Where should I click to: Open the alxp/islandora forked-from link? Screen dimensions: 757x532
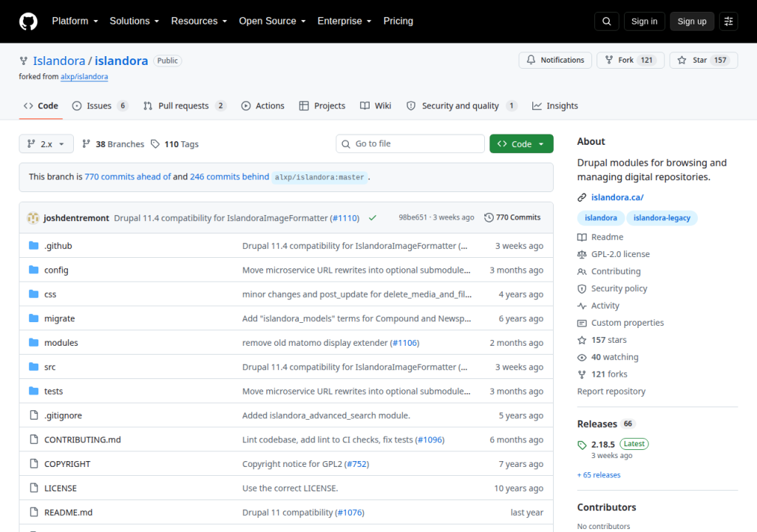[x=84, y=76]
